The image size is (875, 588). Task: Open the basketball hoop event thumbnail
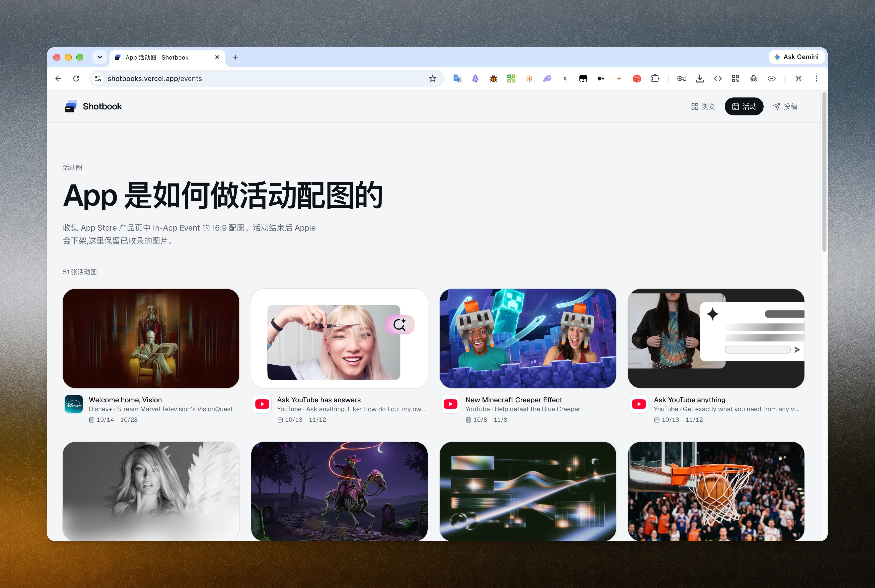click(x=716, y=491)
